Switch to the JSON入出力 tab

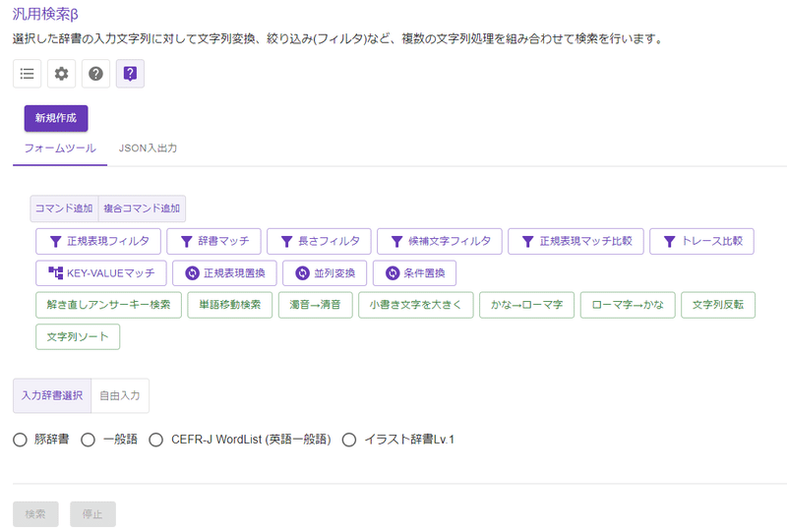click(x=148, y=148)
